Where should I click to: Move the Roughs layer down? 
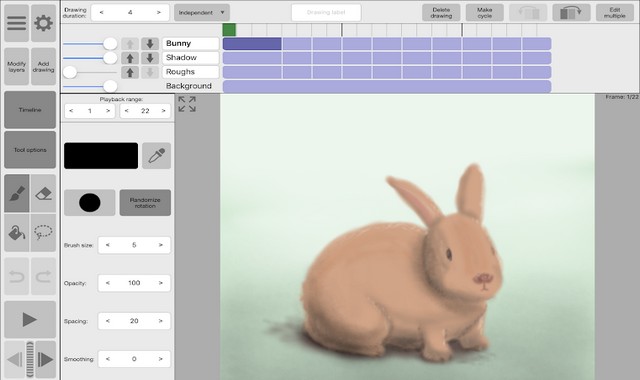[x=150, y=73]
